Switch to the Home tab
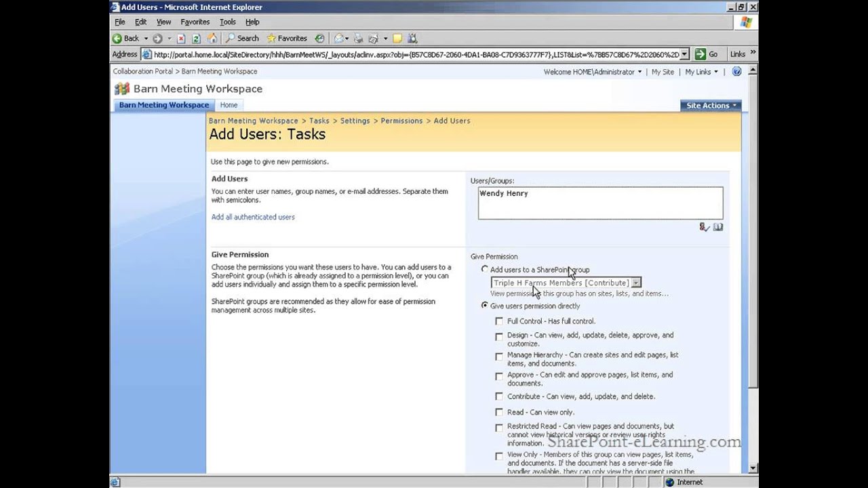This screenshot has width=868, height=488. click(229, 105)
